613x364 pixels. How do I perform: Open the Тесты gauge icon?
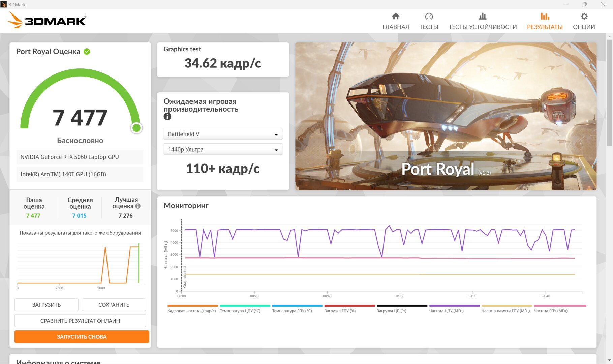click(429, 16)
